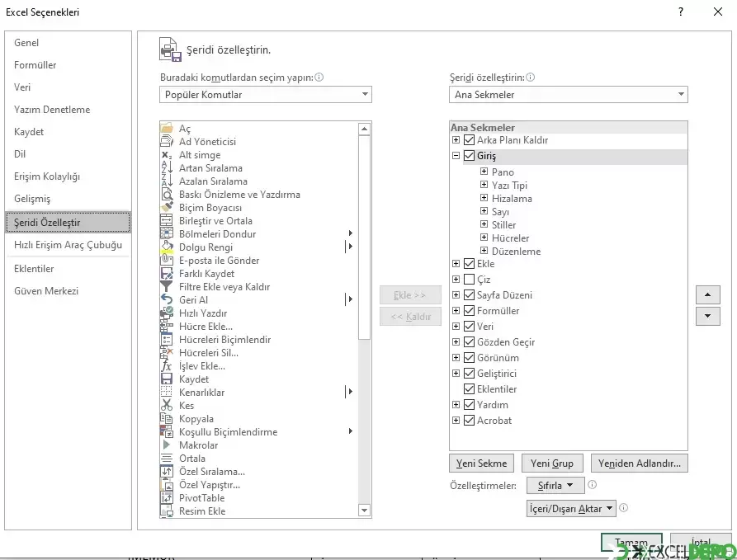This screenshot has height=560, width=737.
Task: Open the Sıfırla dropdown button
Action: tap(555, 485)
